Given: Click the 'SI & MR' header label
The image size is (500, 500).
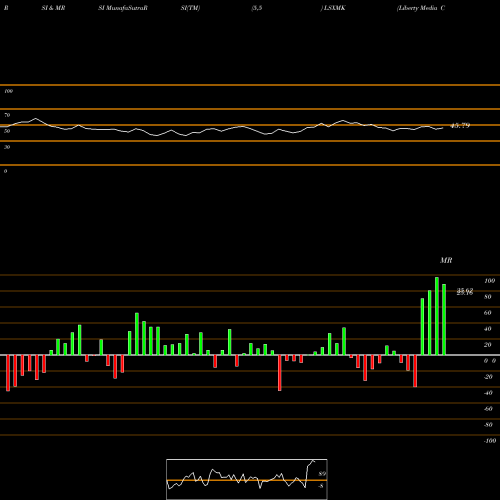Looking at the screenshot, I should coord(53,8).
